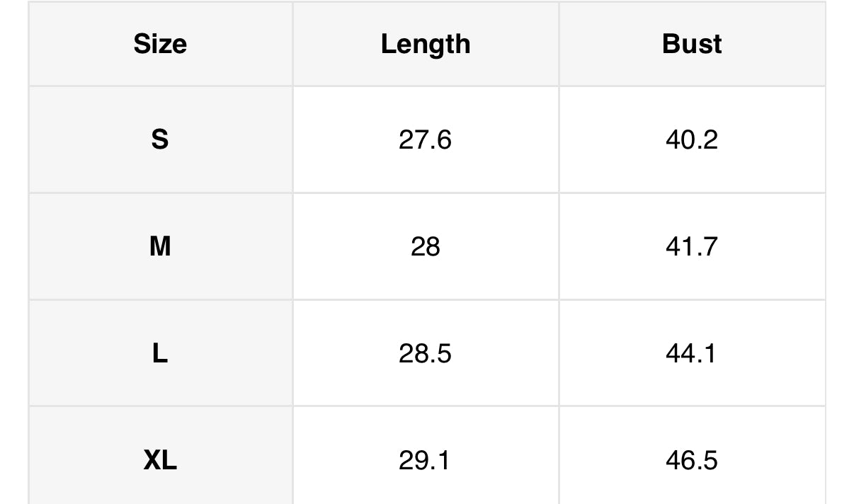Image resolution: width=854 pixels, height=504 pixels.
Task: Select the S size row label
Action: pos(160,139)
